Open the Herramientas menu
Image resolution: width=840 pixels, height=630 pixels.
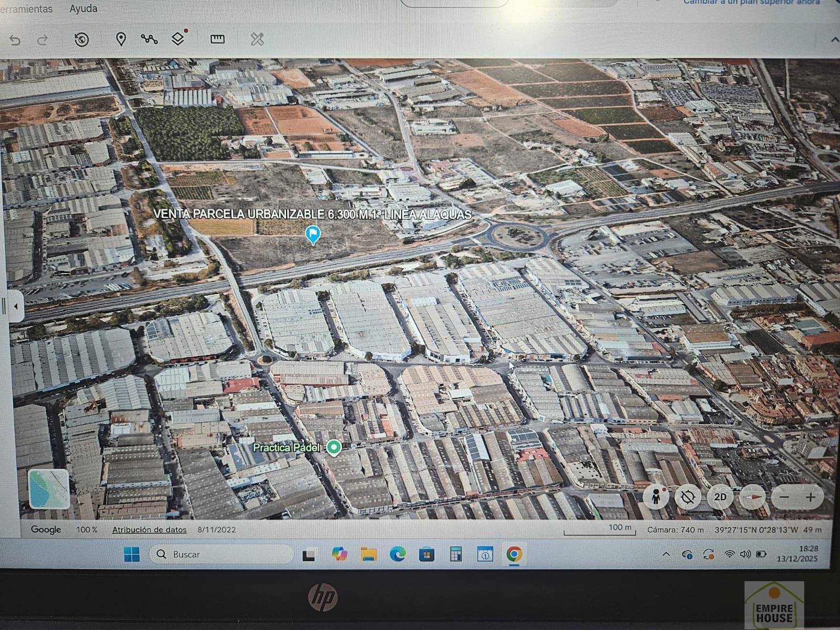(x=26, y=9)
